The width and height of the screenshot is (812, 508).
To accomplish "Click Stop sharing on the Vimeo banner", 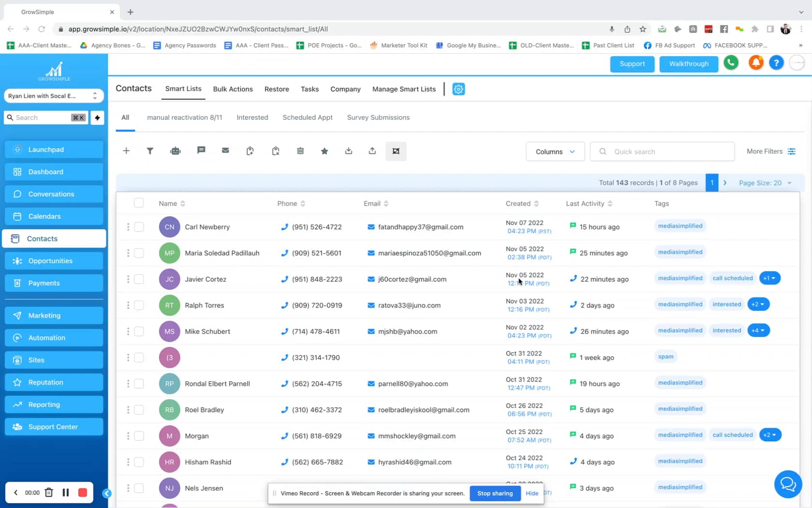I will tap(494, 493).
